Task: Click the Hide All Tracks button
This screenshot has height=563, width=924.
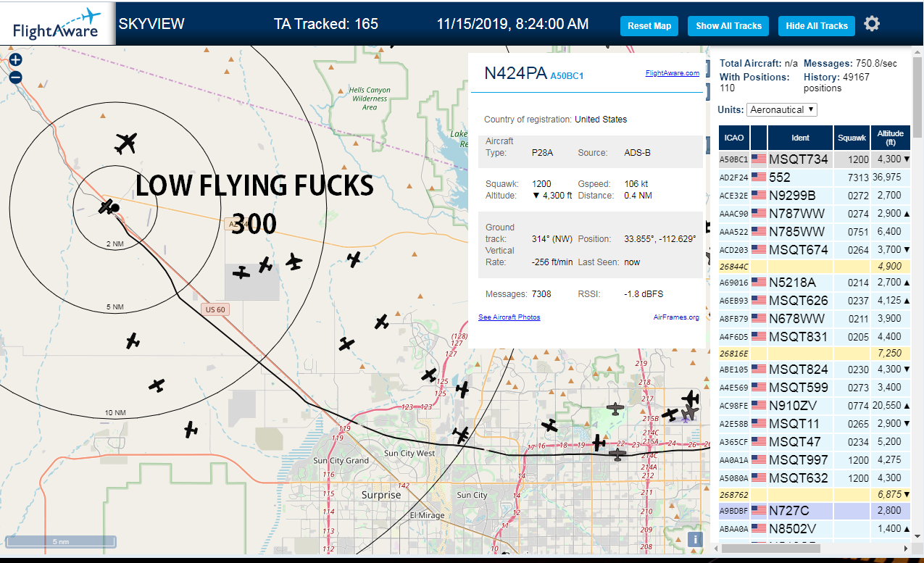Action: click(817, 26)
